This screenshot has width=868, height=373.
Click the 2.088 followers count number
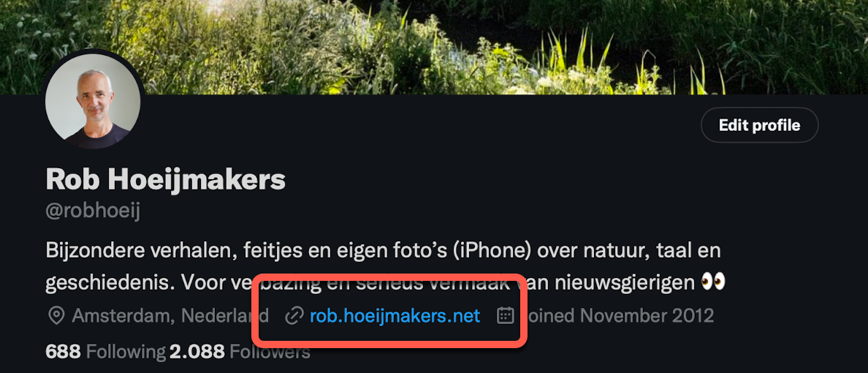pos(197,351)
